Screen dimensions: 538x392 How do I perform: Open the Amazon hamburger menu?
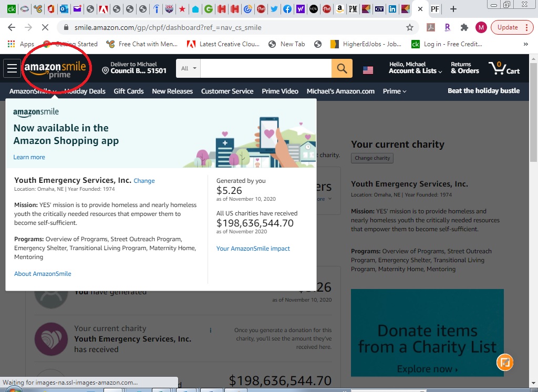coord(12,68)
